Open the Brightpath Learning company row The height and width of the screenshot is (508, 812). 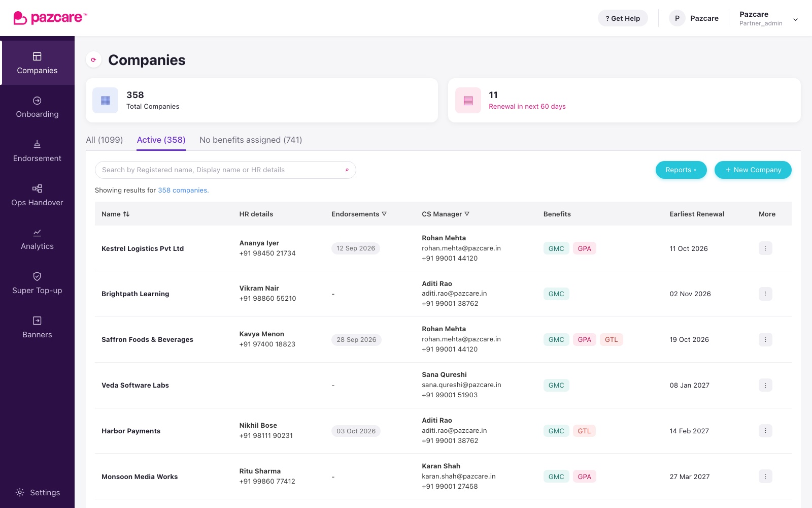[x=443, y=294]
